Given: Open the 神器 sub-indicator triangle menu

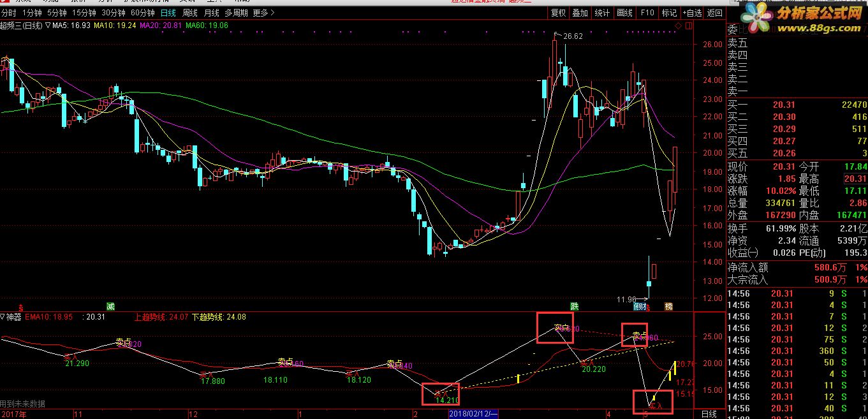Looking at the screenshot, I should click(x=3, y=316).
